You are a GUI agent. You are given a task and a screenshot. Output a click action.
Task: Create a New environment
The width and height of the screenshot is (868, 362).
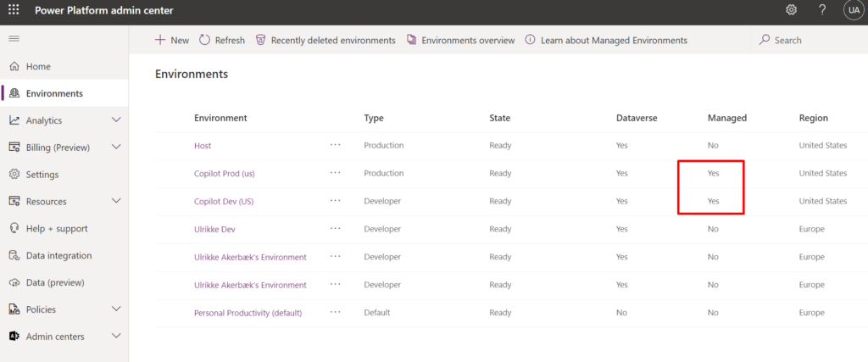coord(171,41)
